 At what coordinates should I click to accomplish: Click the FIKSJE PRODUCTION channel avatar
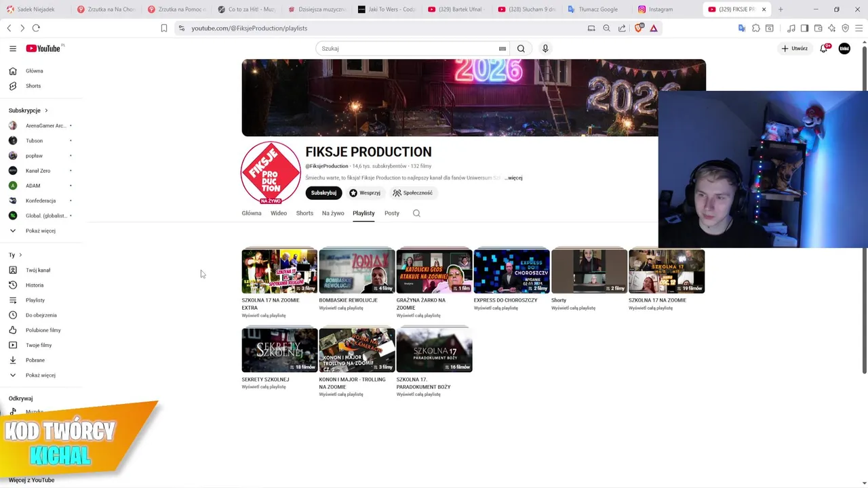[271, 172]
